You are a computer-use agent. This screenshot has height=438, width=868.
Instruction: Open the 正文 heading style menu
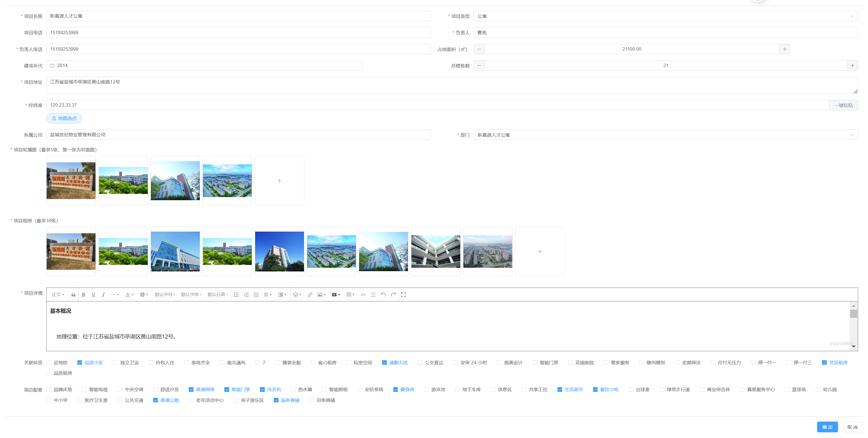point(58,295)
